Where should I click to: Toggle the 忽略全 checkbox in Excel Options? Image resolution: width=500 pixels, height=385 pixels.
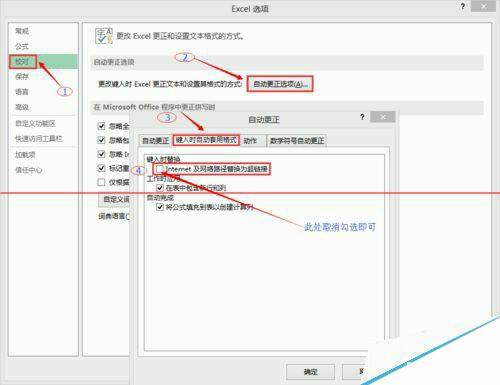(x=101, y=126)
